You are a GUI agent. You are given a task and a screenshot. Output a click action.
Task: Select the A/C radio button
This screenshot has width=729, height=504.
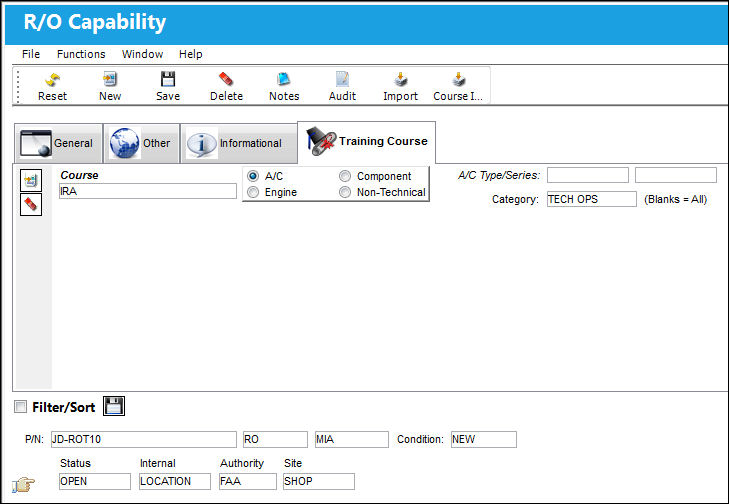[253, 176]
